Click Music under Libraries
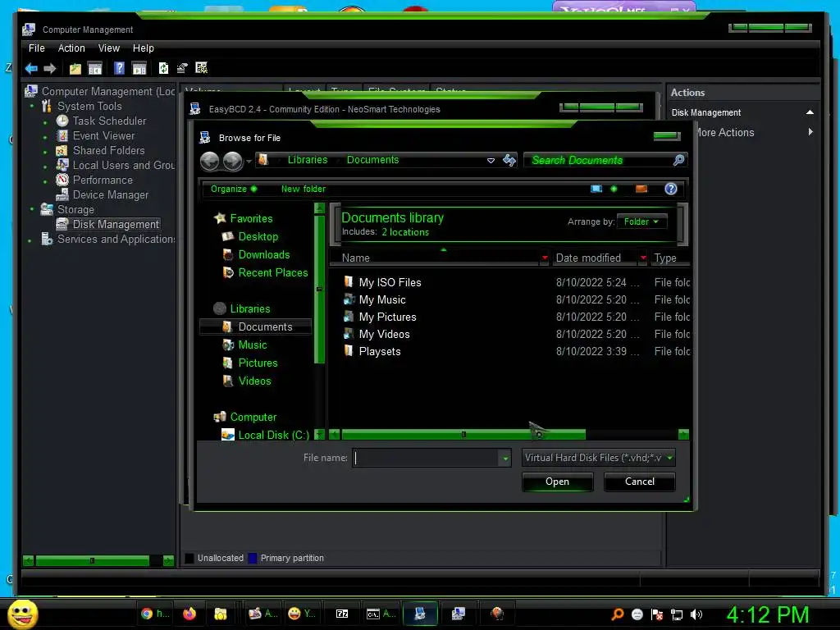The height and width of the screenshot is (630, 840). point(253,345)
